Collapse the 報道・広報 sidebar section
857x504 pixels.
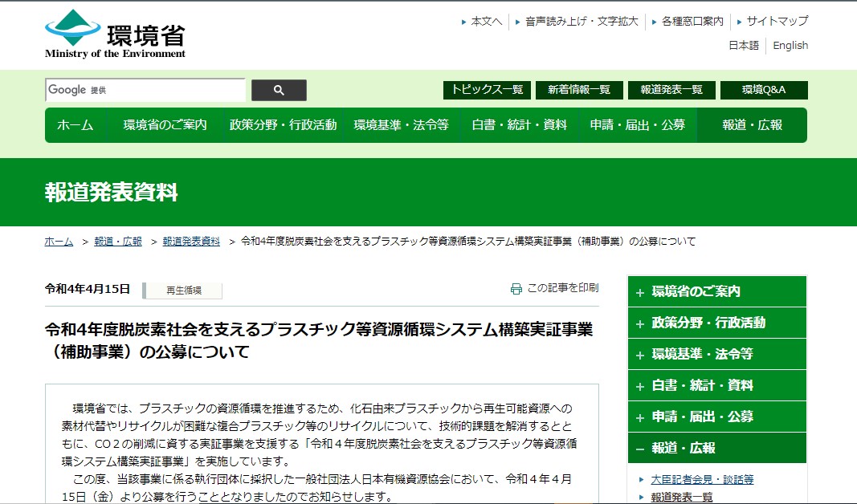point(716,448)
